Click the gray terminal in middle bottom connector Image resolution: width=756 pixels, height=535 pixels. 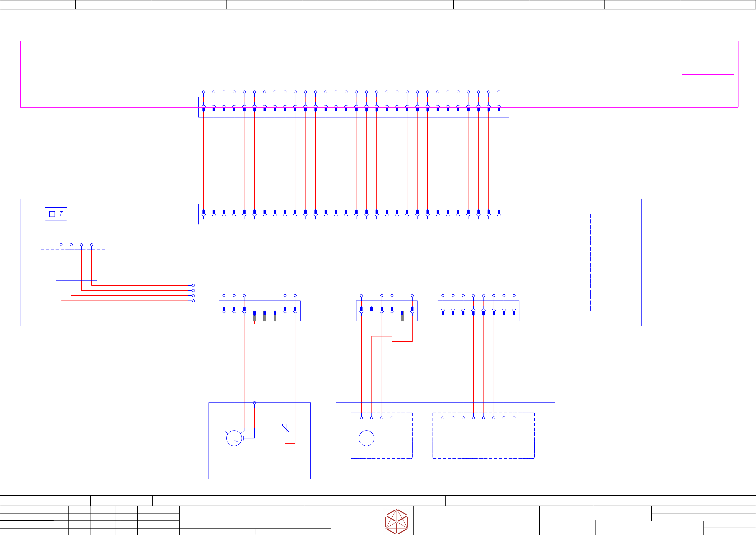click(402, 318)
